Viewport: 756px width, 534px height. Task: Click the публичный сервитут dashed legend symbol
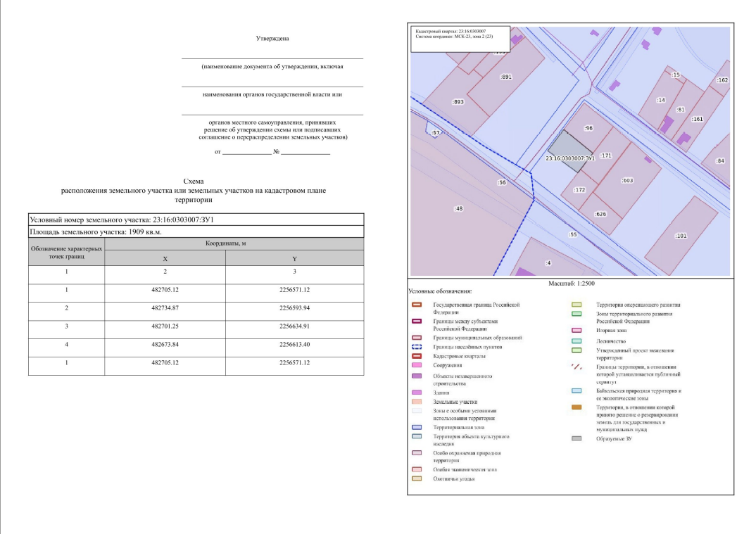point(577,367)
